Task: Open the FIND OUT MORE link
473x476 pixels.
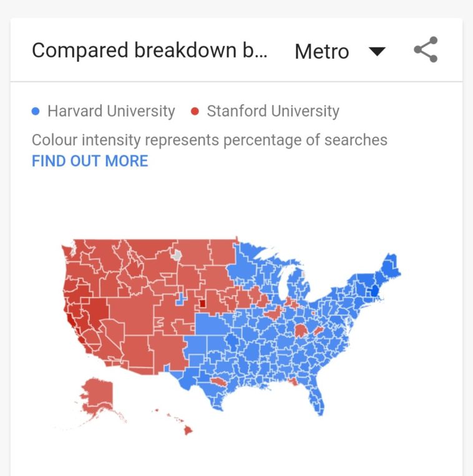Action: click(90, 161)
